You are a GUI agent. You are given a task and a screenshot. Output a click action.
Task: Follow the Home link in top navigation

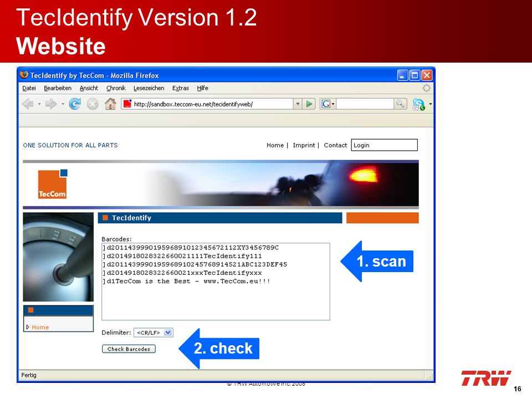click(x=275, y=145)
